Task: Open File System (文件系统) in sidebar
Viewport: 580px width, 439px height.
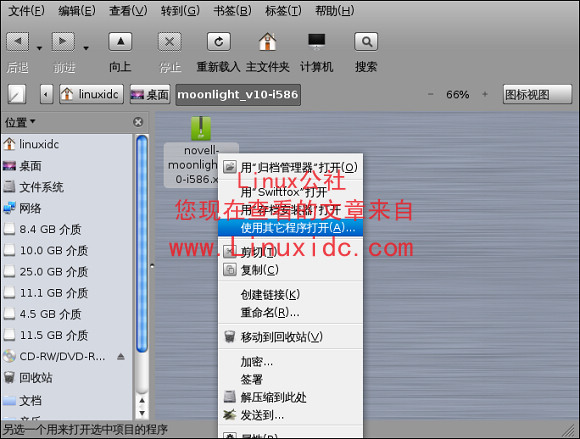Action: pyautogui.click(x=67, y=187)
